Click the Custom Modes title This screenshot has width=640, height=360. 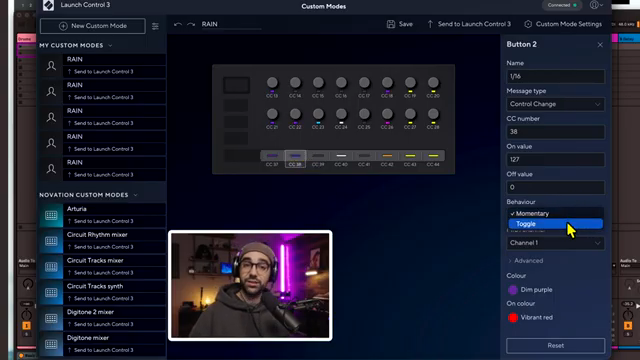(x=324, y=7)
